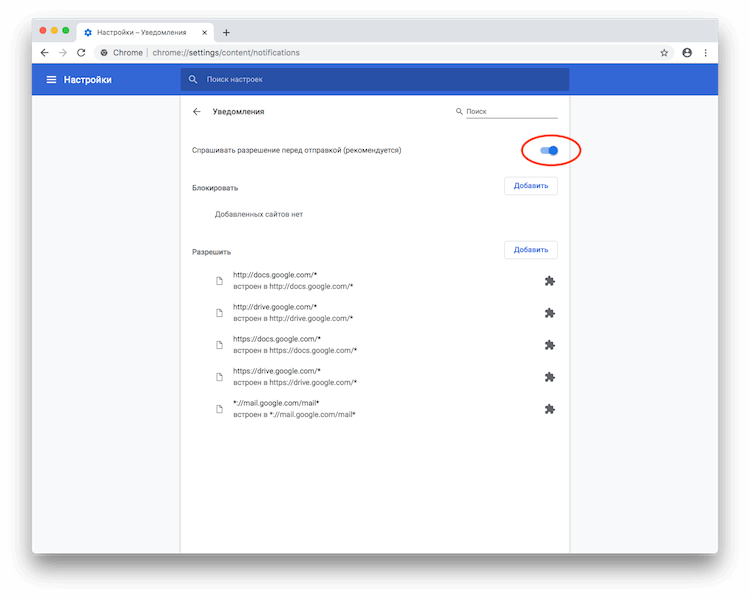Open the hamburger menu next to Настройки
The image size is (750, 599).
tap(51, 79)
